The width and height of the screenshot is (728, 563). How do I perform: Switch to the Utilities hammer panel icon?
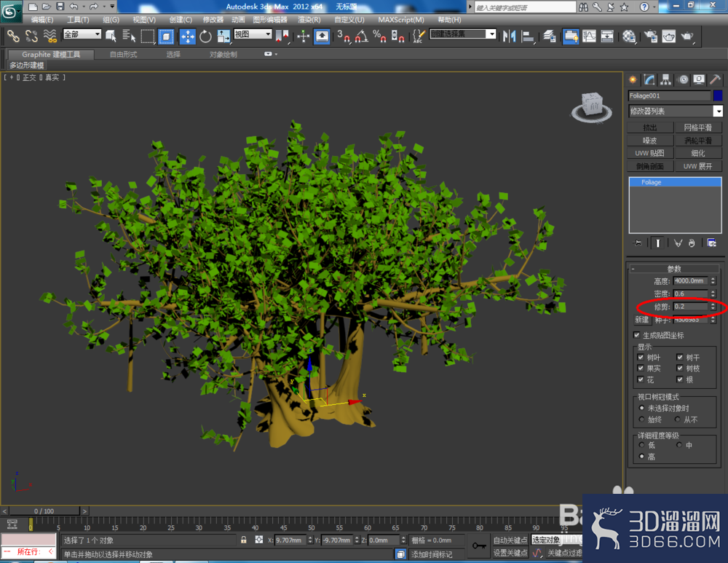pos(715,79)
